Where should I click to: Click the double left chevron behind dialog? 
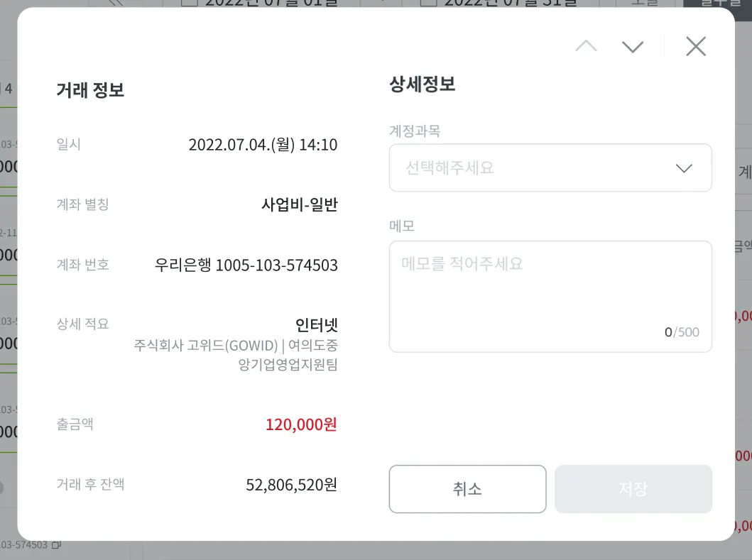coord(115,3)
